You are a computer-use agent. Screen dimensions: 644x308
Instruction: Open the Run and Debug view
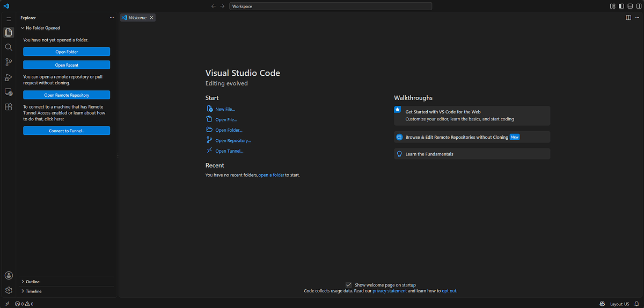pos(9,77)
